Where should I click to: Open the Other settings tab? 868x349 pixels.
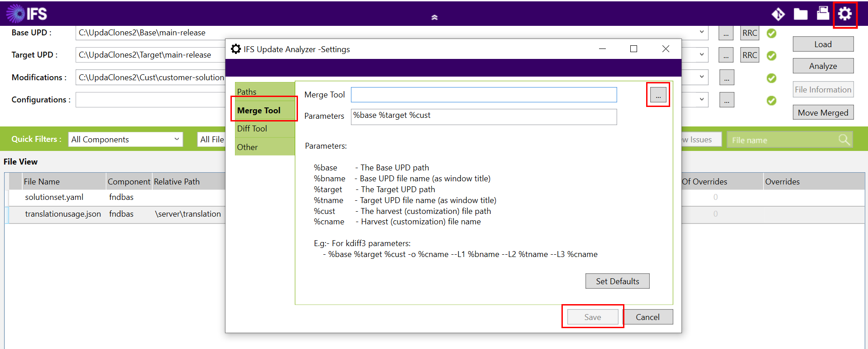pos(265,147)
